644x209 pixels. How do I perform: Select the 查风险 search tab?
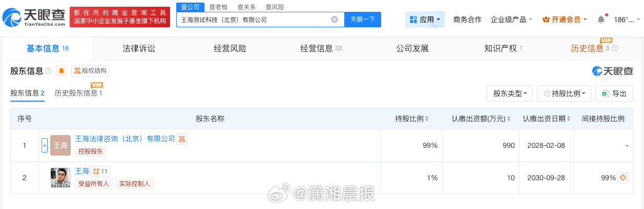click(x=275, y=7)
